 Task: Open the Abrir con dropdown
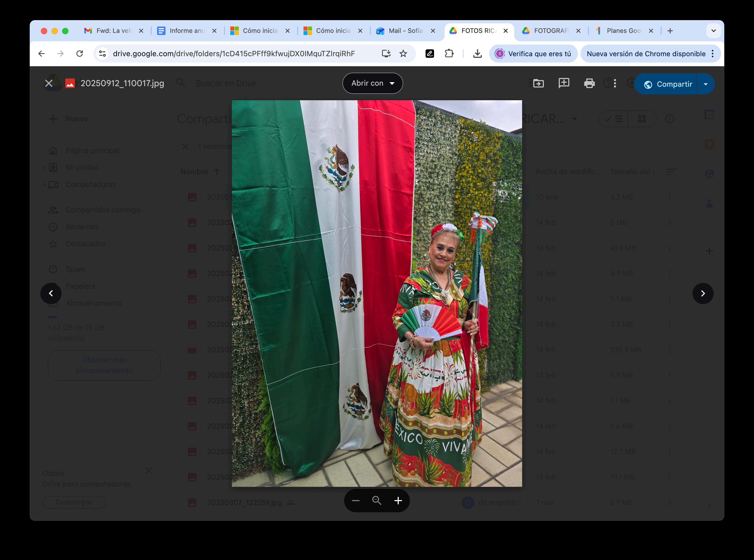[372, 83]
